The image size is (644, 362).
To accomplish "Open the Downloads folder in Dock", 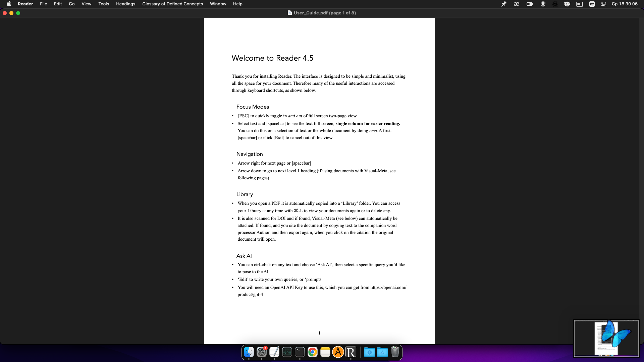I will tap(370, 352).
